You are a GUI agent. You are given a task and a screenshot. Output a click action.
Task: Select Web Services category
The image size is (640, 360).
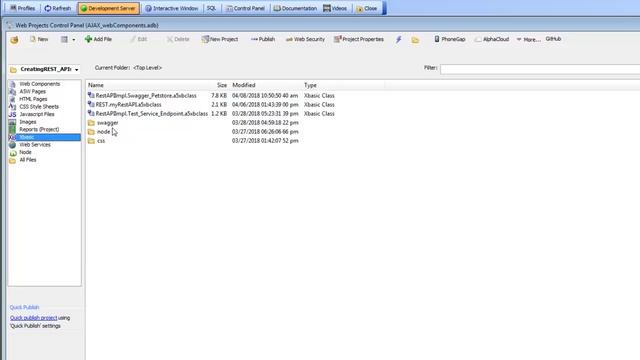tap(35, 144)
